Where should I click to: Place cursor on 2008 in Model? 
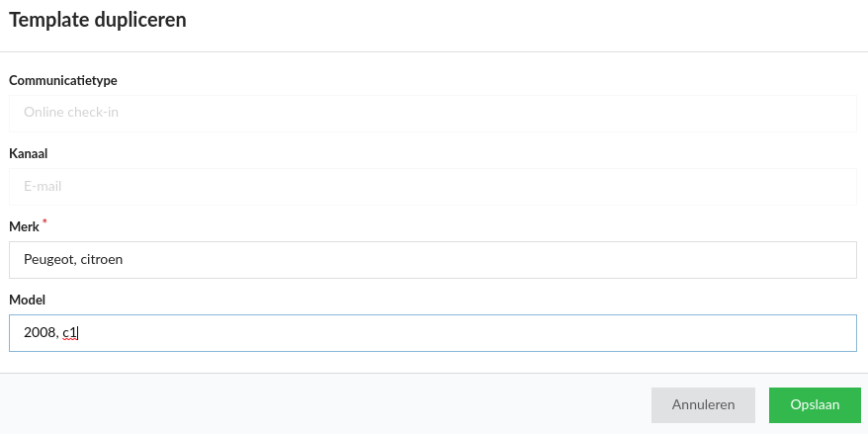point(40,333)
